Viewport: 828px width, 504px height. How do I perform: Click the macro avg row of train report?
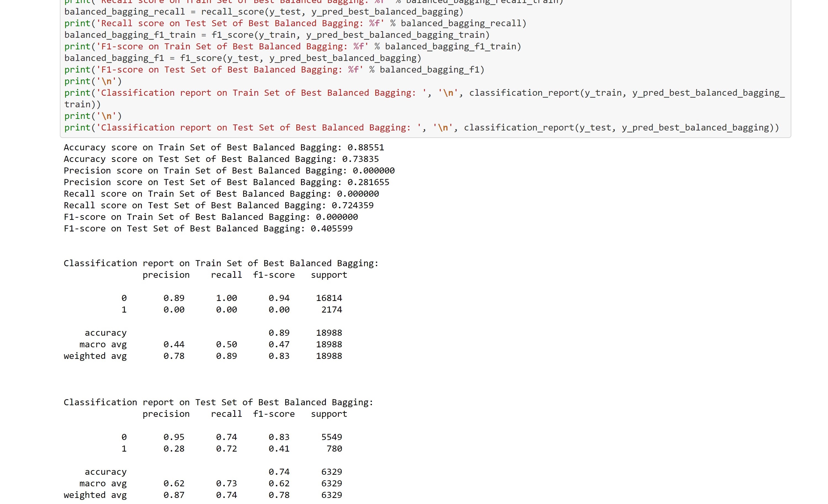pos(208,344)
